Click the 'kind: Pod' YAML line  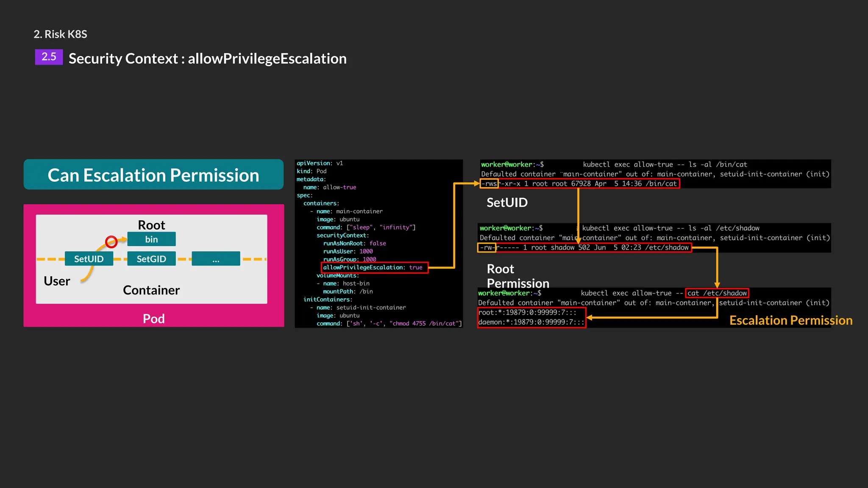click(x=312, y=171)
